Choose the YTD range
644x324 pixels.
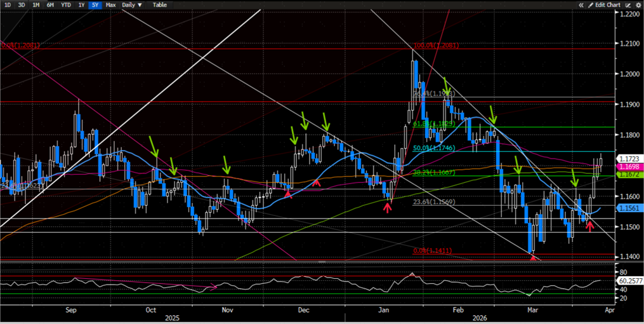coord(65,5)
